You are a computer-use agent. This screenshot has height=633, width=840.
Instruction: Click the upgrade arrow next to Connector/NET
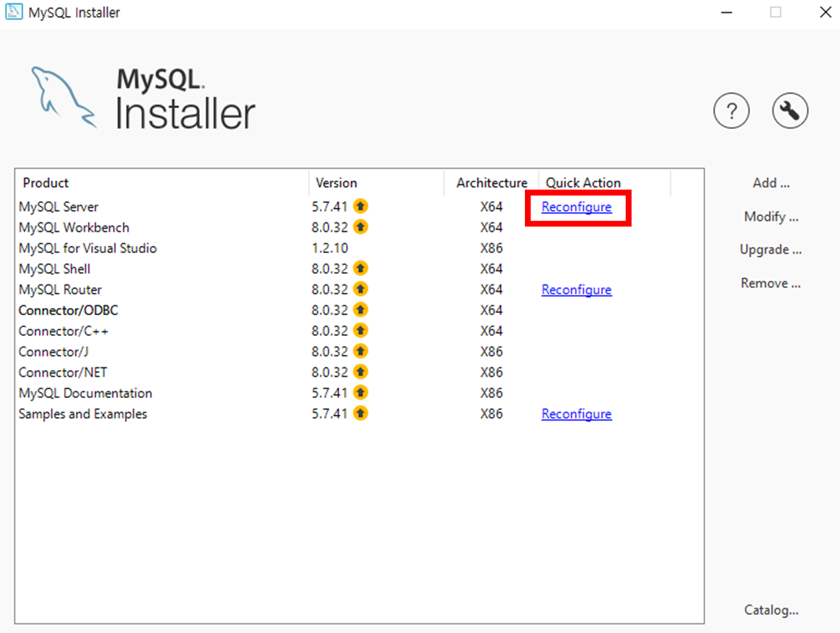coord(360,372)
